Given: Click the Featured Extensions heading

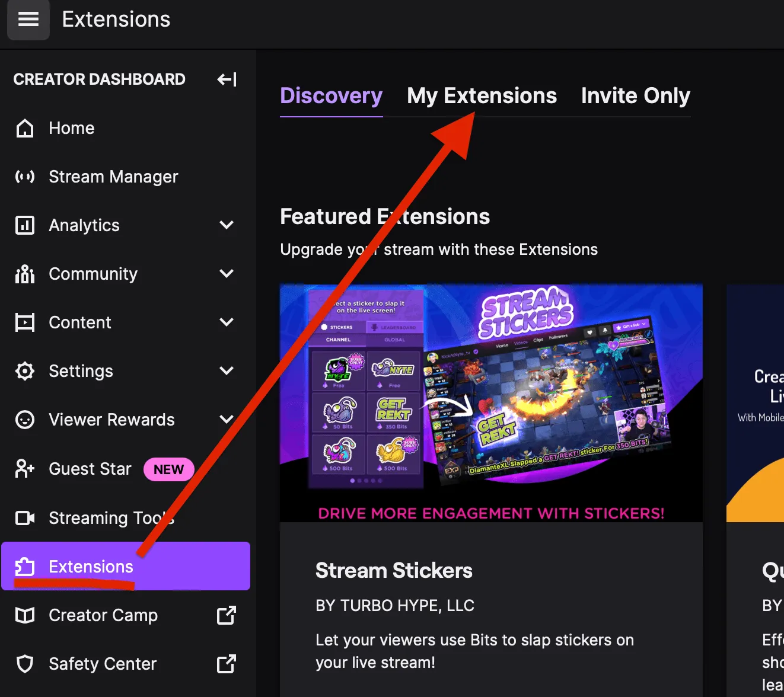Looking at the screenshot, I should pos(385,217).
